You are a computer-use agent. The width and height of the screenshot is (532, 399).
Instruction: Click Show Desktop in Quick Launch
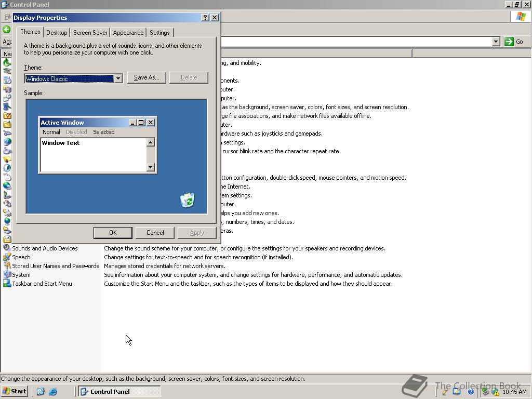click(x=41, y=392)
